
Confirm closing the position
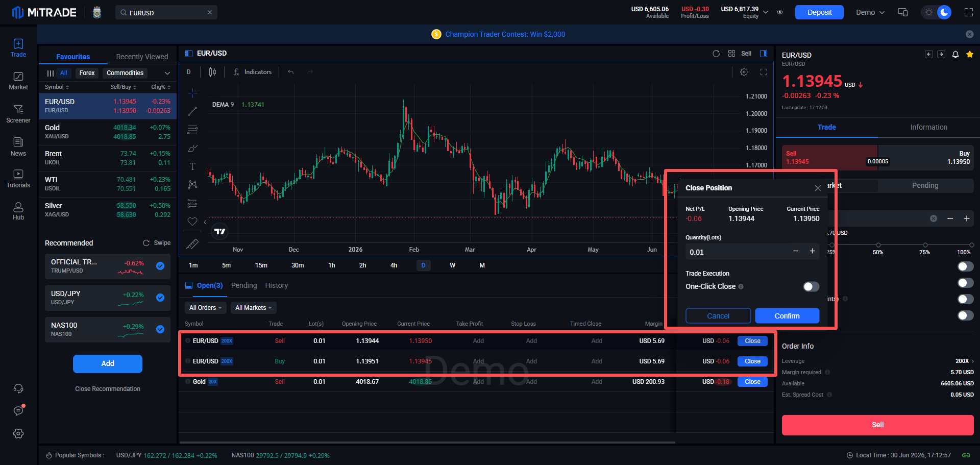(787, 316)
